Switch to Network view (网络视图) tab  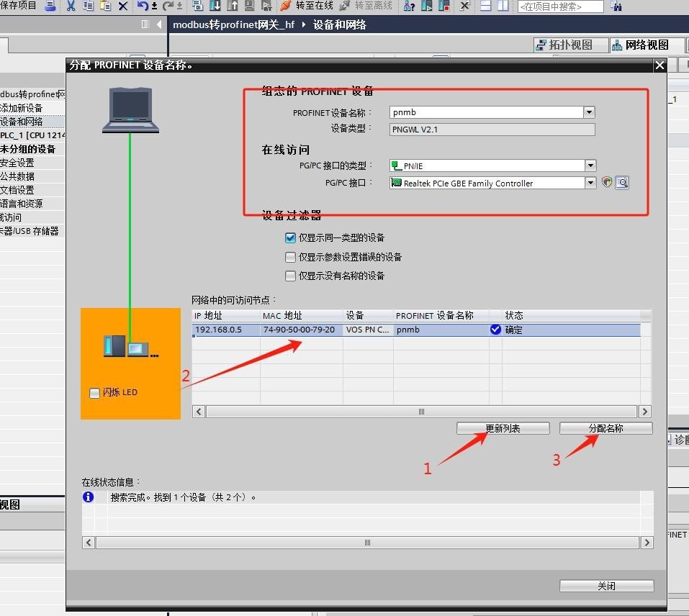[x=640, y=45]
